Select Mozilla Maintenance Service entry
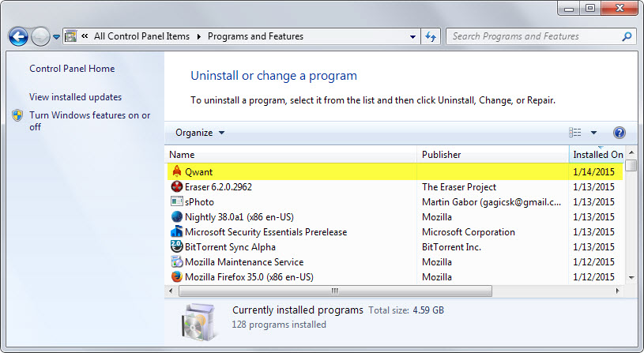The height and width of the screenshot is (353, 644). [x=244, y=262]
